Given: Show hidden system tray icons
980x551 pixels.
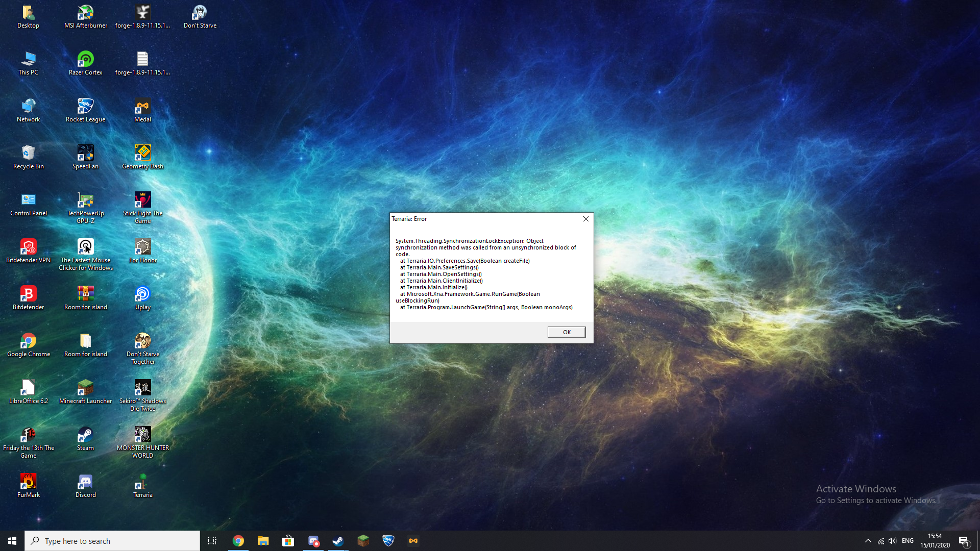Looking at the screenshot, I should click(x=868, y=541).
